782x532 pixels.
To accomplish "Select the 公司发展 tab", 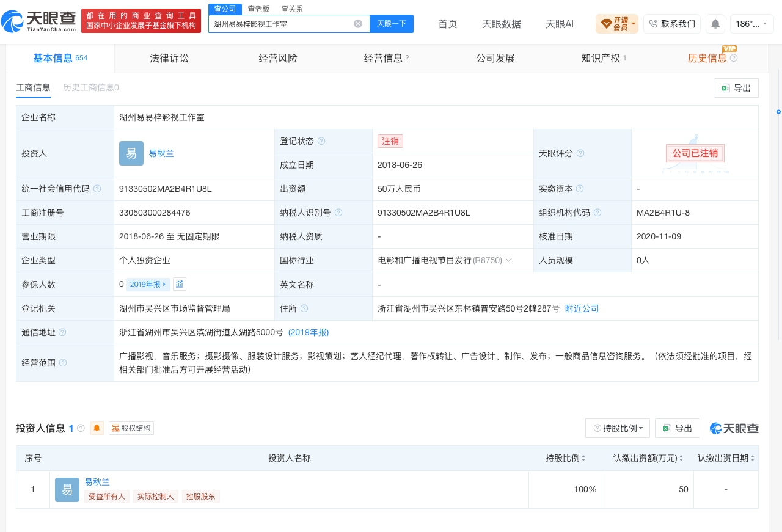I will point(495,58).
